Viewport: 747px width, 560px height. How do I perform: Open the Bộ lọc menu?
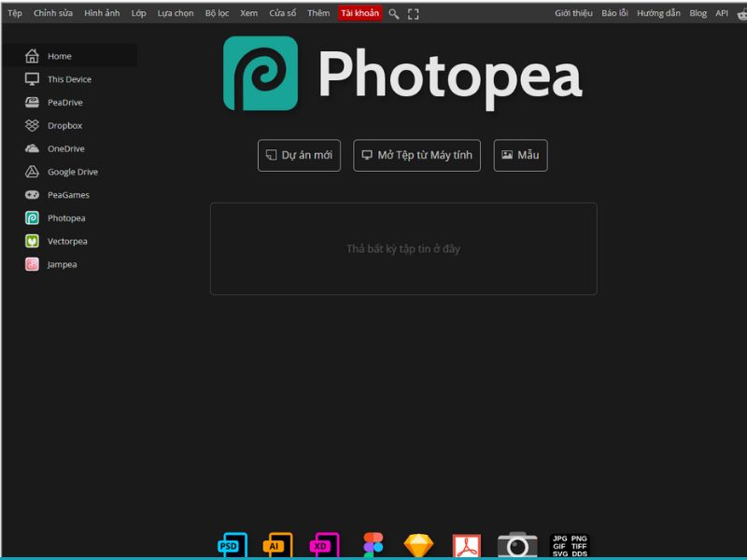[217, 13]
